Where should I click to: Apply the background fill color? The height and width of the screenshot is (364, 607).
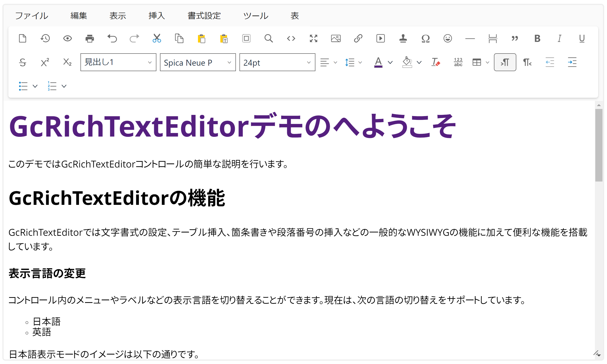click(x=407, y=62)
